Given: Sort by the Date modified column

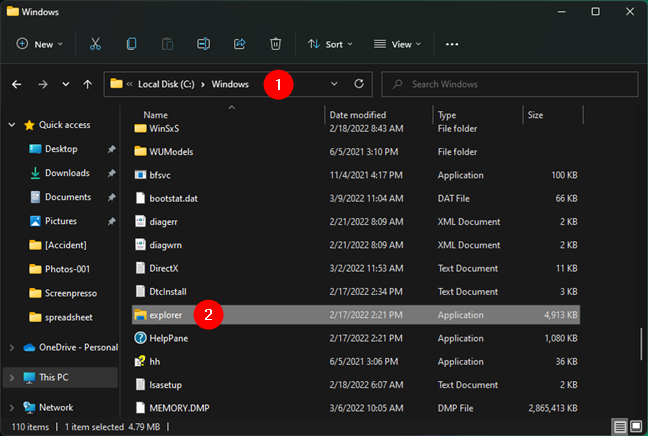Looking at the screenshot, I should (x=358, y=115).
